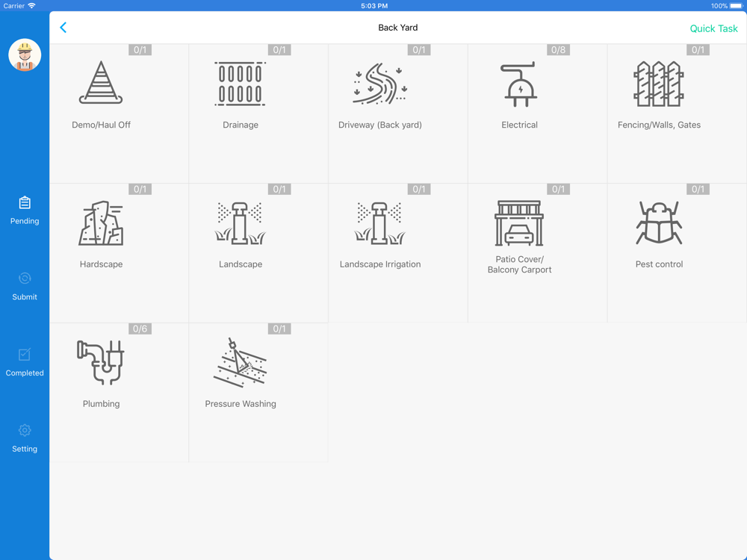This screenshot has height=560, width=747.
Task: Select the Landscape Irrigation sprinkler icon
Action: click(x=379, y=223)
